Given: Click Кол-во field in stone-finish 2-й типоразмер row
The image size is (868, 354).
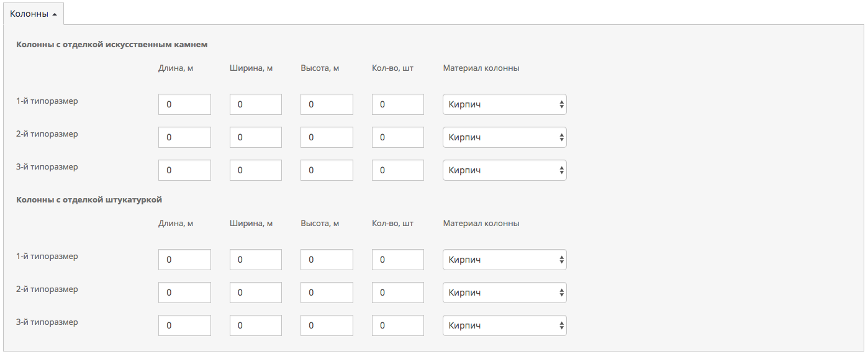Looking at the screenshot, I should click(397, 137).
